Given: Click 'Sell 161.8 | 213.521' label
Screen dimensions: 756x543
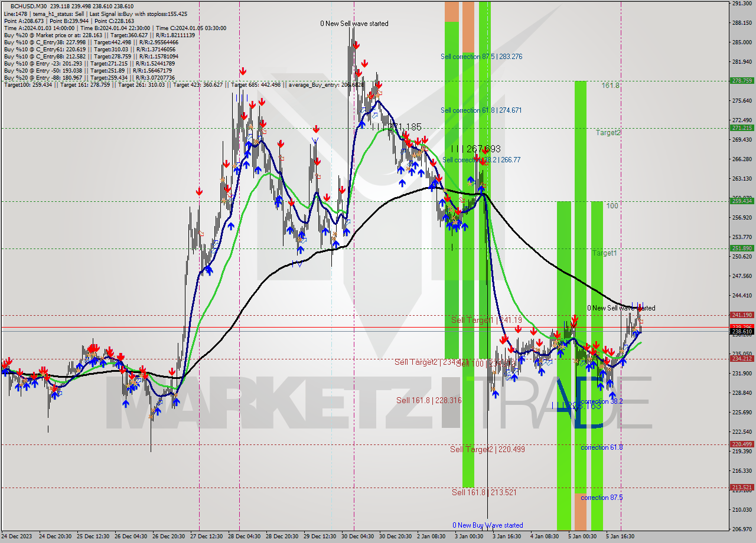Looking at the screenshot, I should point(484,492).
